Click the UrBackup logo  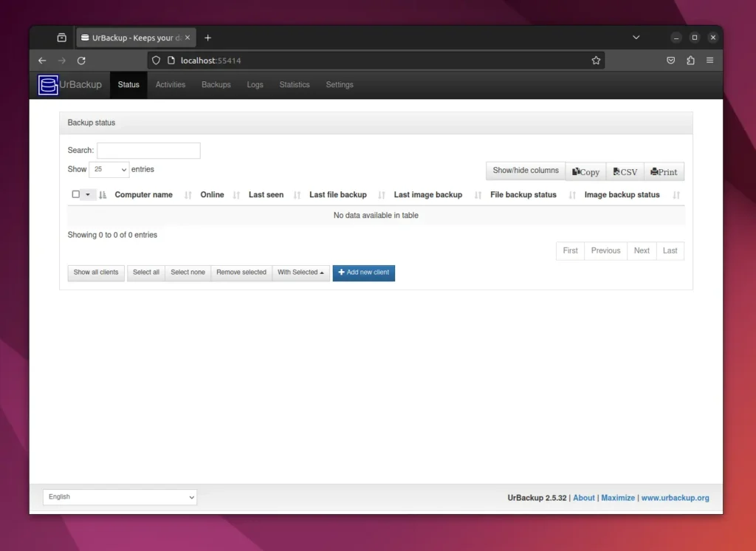point(47,85)
